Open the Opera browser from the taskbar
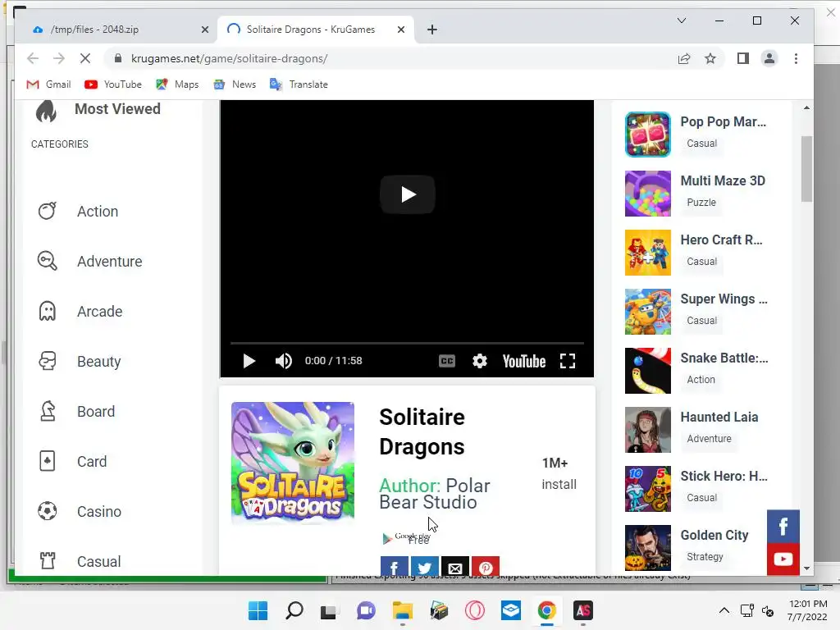Image resolution: width=840 pixels, height=630 pixels. (x=475, y=610)
